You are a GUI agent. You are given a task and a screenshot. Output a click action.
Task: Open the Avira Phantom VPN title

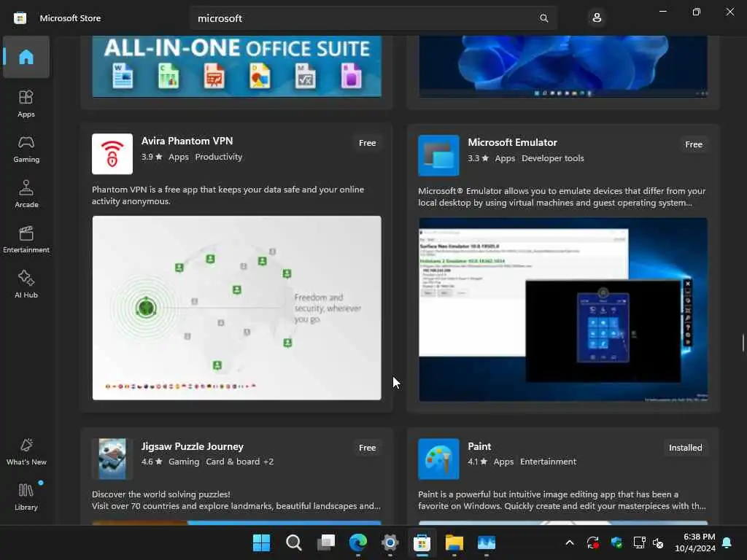point(187,141)
